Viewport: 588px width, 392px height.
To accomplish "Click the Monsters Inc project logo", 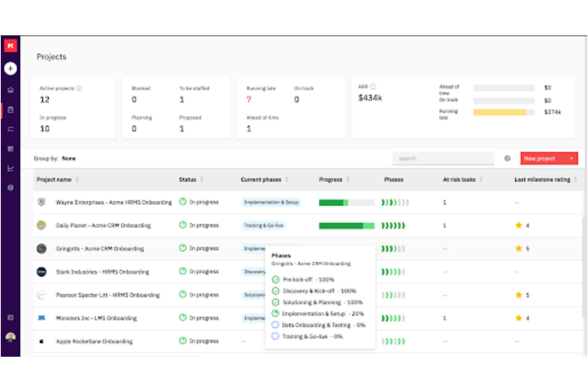I will click(41, 318).
